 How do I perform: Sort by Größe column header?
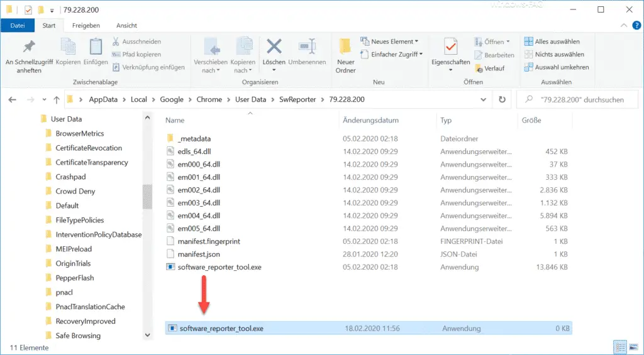pos(531,120)
